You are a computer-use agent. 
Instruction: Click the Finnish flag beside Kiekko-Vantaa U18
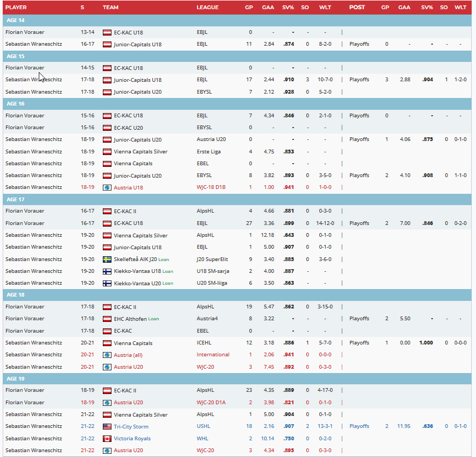pos(107,271)
